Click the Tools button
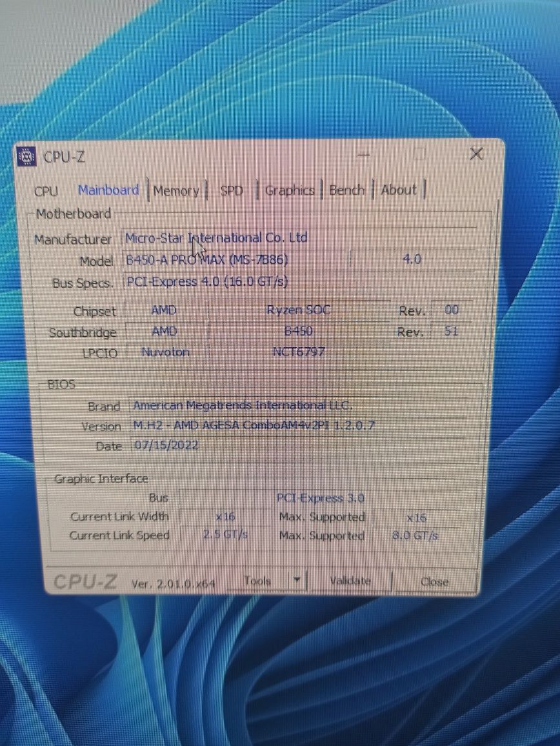 pyautogui.click(x=257, y=581)
